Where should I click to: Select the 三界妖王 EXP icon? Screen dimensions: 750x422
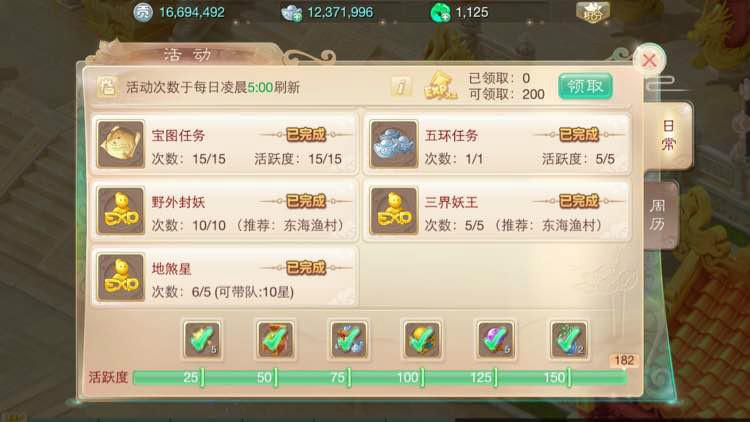[x=394, y=211]
